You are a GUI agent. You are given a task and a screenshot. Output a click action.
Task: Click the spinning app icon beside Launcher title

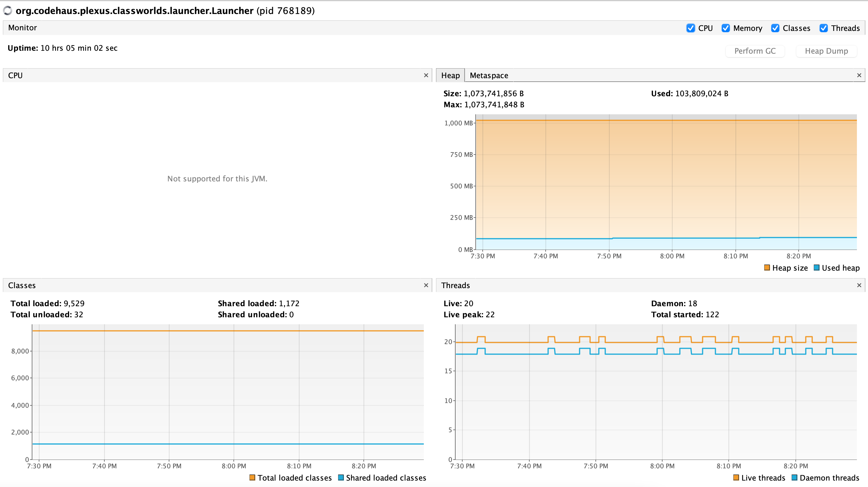pos(7,10)
